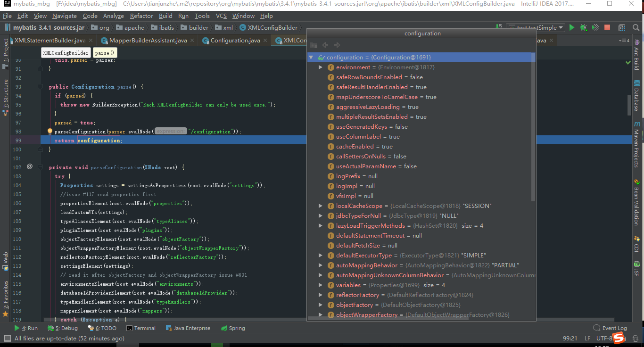Start debugging via the bug icon
This screenshot has height=347, width=644.
click(x=583, y=27)
